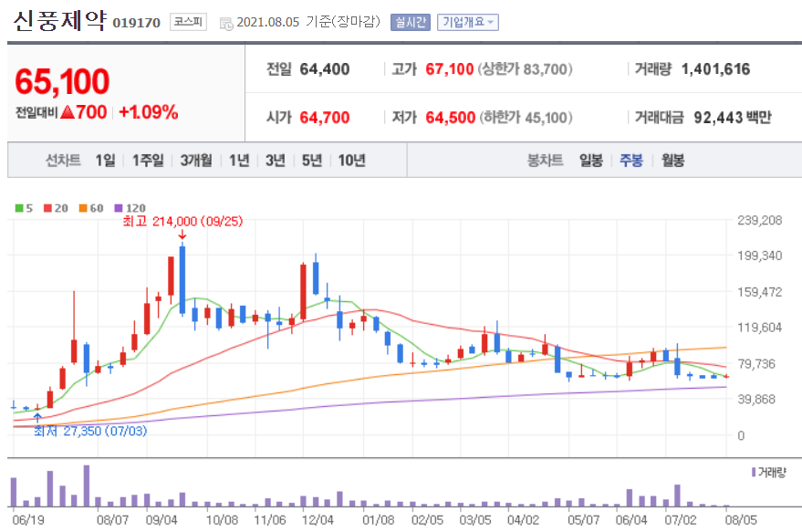Click the 코스피 market badge

(188, 22)
